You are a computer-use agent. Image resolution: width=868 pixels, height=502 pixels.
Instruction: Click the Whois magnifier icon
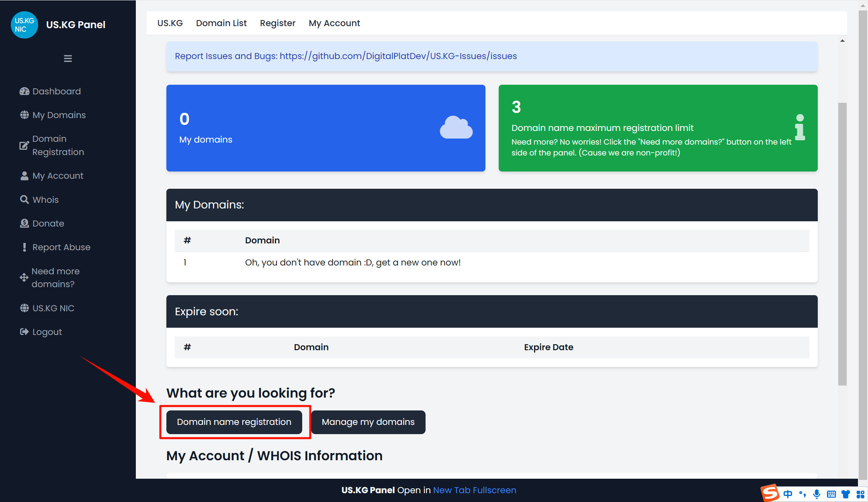[25, 200]
